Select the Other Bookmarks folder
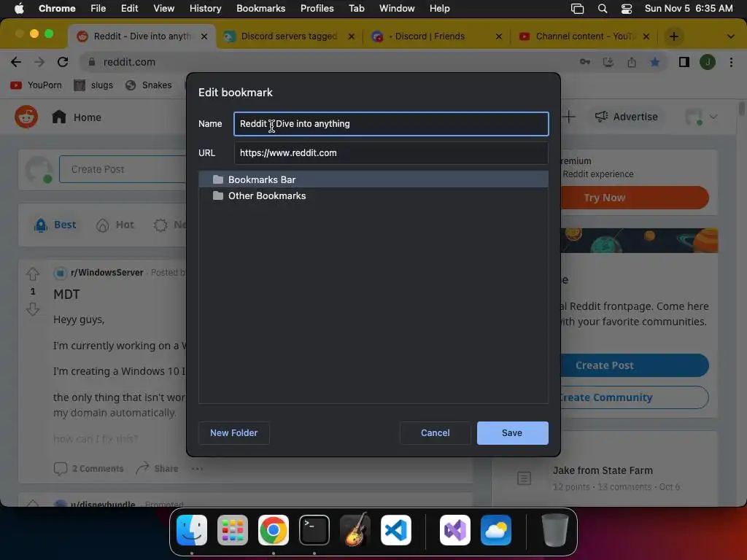The height and width of the screenshot is (560, 747). 373,195
